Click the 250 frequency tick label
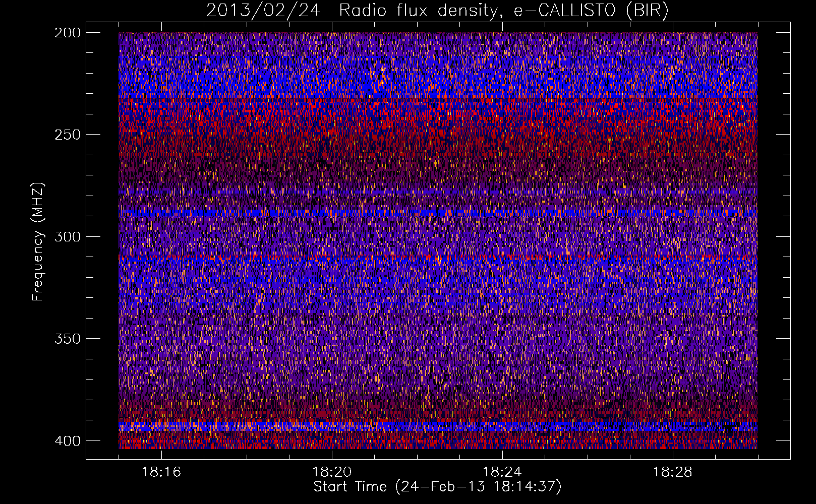Screen dimensions: 816x504 67,135
